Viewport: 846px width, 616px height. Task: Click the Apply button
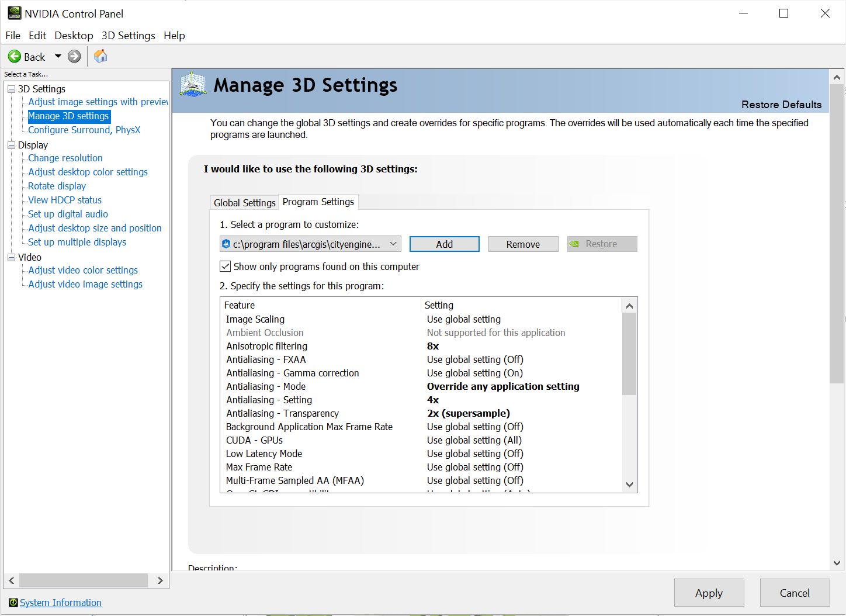(x=709, y=593)
